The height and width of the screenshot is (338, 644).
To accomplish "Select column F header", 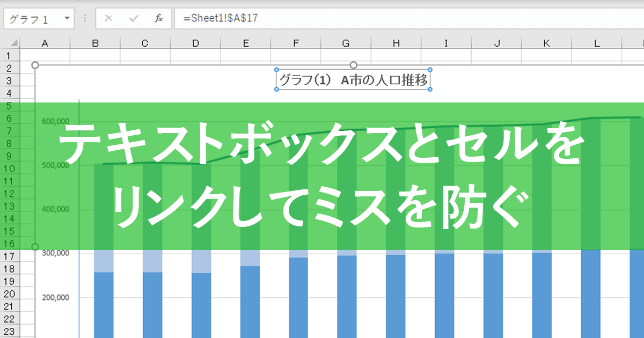I will [296, 43].
